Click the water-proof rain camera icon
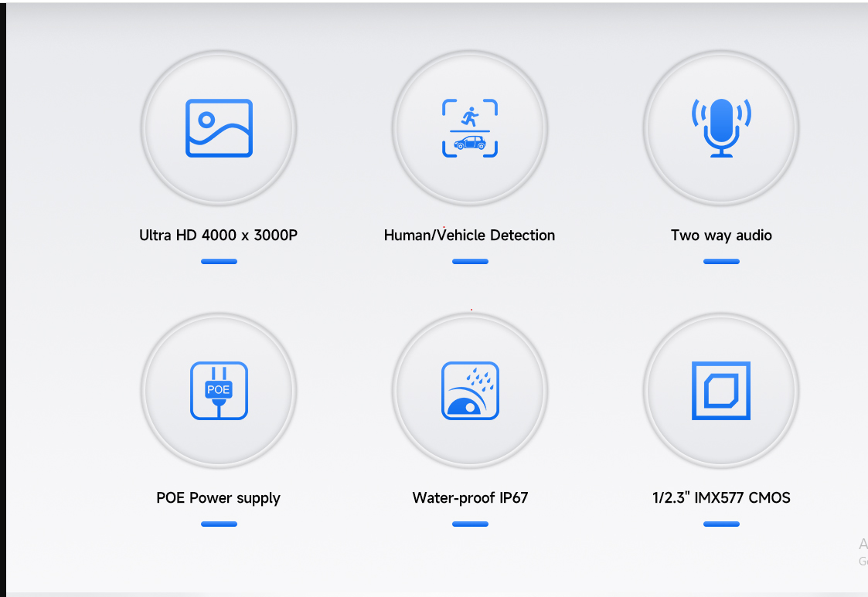 [470, 391]
